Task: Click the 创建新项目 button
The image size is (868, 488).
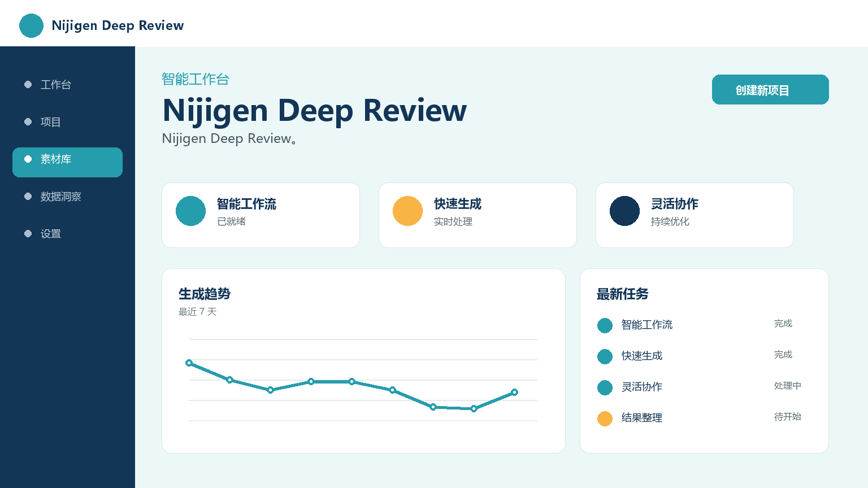Action: click(770, 89)
